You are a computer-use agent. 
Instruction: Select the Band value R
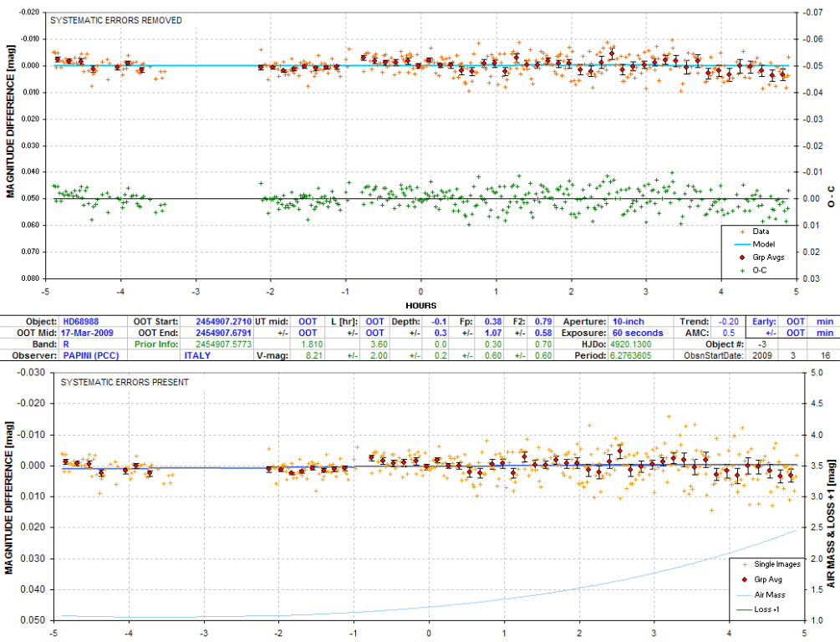coord(66,344)
